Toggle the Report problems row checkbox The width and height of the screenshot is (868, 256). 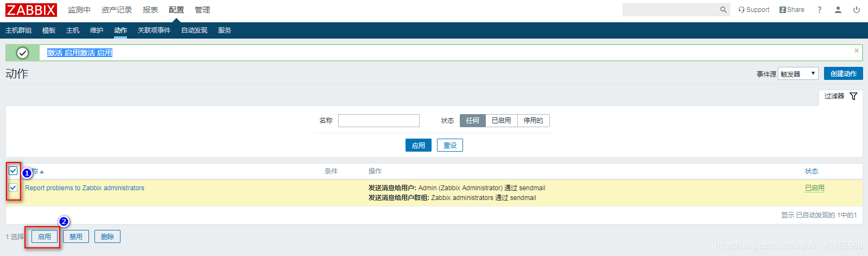pyautogui.click(x=13, y=188)
